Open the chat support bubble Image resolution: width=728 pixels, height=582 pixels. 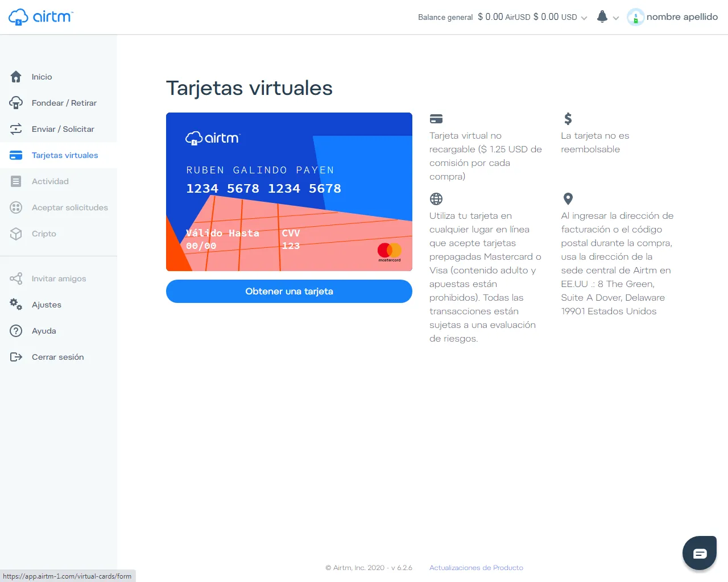(x=700, y=553)
